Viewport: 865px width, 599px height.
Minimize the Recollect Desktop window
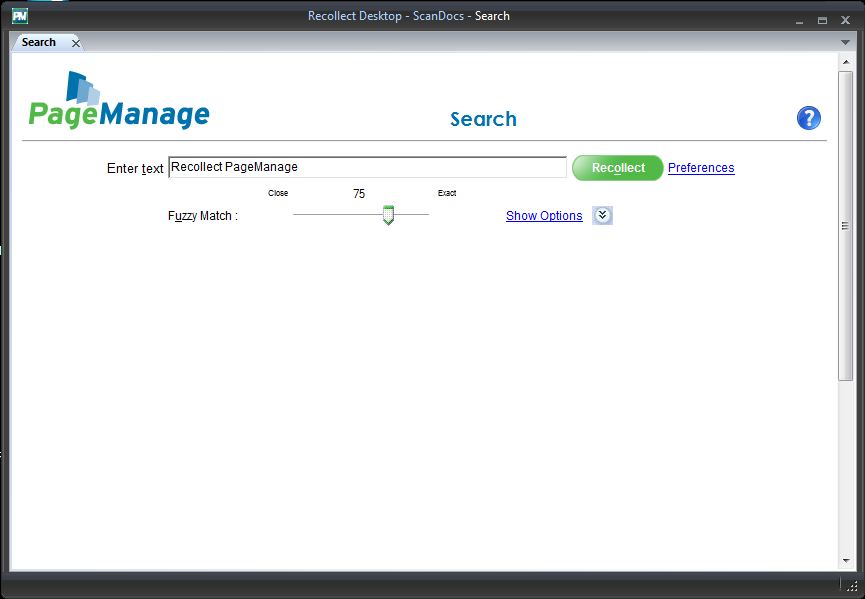click(799, 20)
